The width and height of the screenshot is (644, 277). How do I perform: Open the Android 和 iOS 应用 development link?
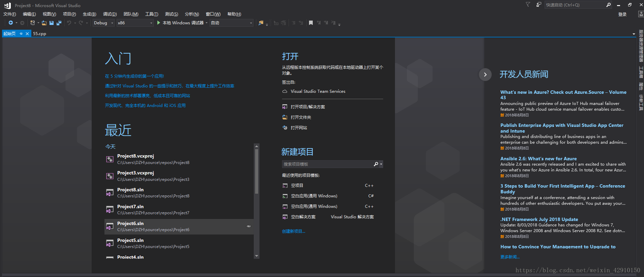coord(145,106)
